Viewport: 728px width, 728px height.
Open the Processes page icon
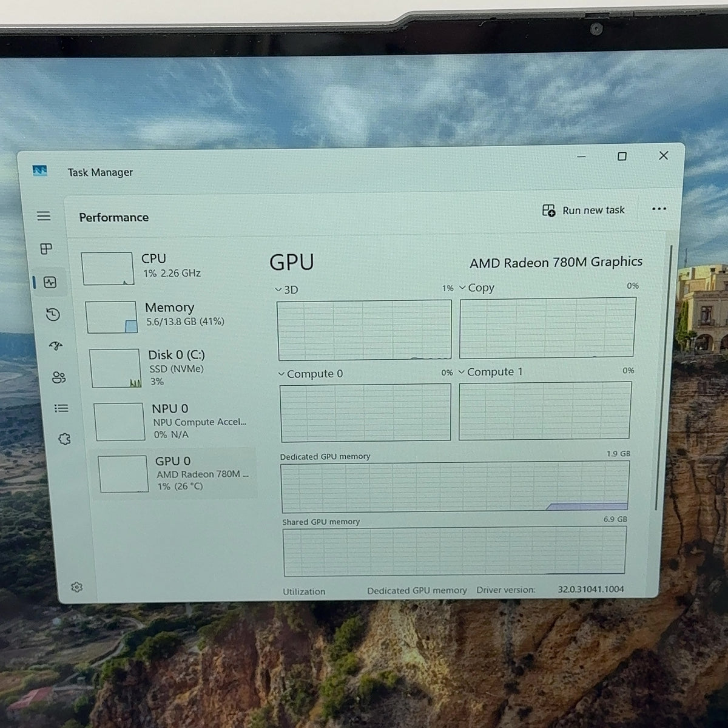tap(46, 249)
